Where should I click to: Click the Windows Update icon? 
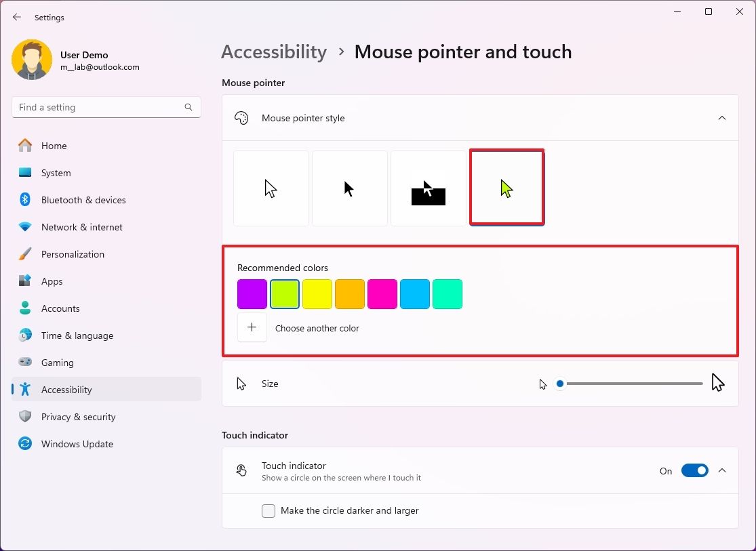[24, 444]
